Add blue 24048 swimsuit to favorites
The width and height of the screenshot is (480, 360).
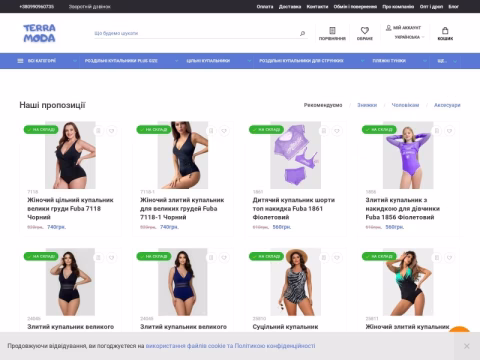click(x=224, y=257)
